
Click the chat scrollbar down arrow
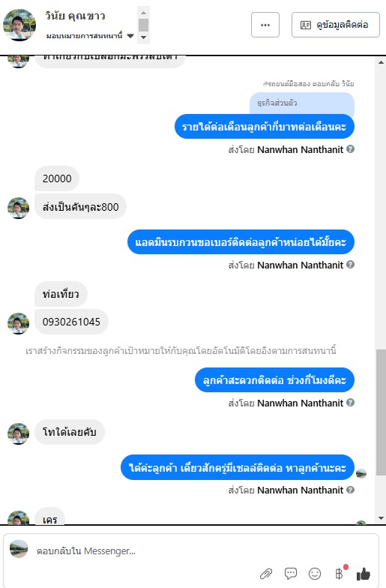381,518
